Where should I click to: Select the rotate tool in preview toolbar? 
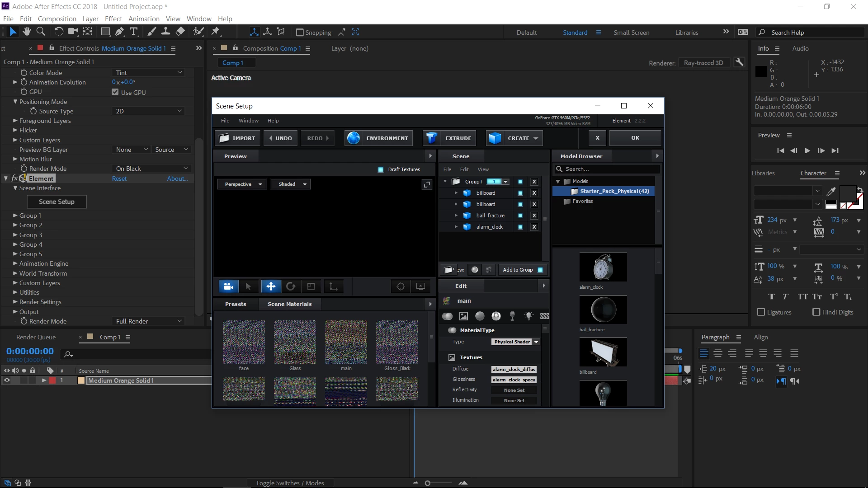point(291,286)
